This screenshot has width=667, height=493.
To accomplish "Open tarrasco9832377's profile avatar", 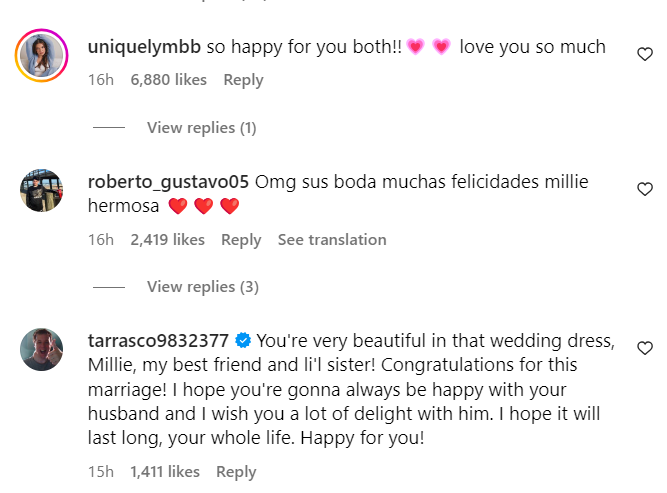I will click(x=42, y=349).
